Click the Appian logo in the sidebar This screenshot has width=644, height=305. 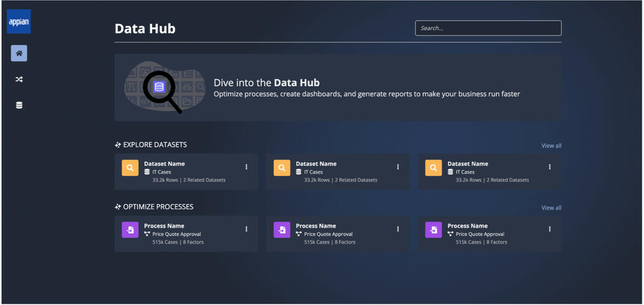pyautogui.click(x=19, y=22)
